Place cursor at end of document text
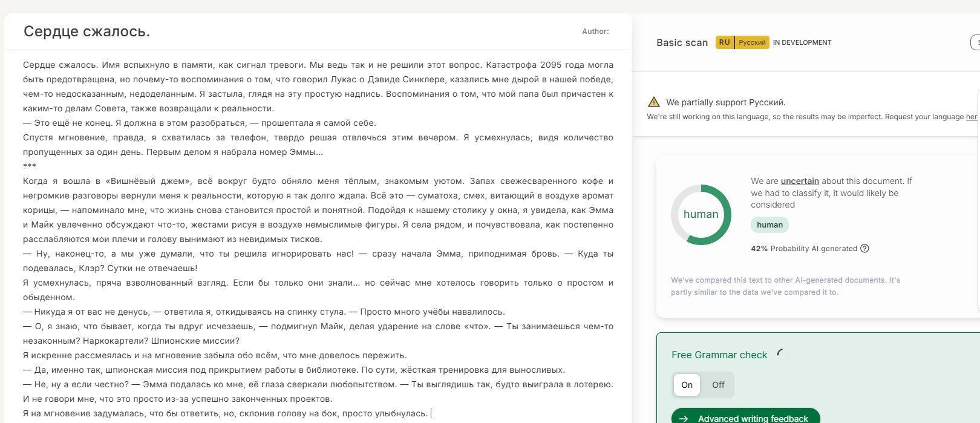The height and width of the screenshot is (423, 980). point(431,413)
